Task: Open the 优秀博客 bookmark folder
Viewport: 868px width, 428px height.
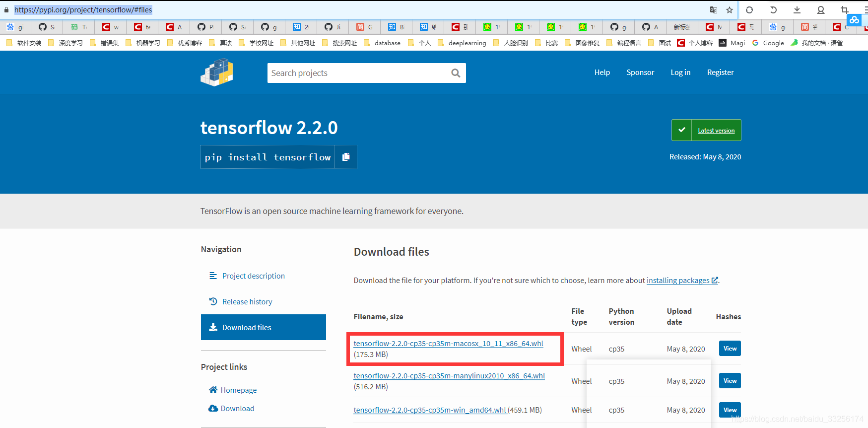Action: tap(185, 43)
